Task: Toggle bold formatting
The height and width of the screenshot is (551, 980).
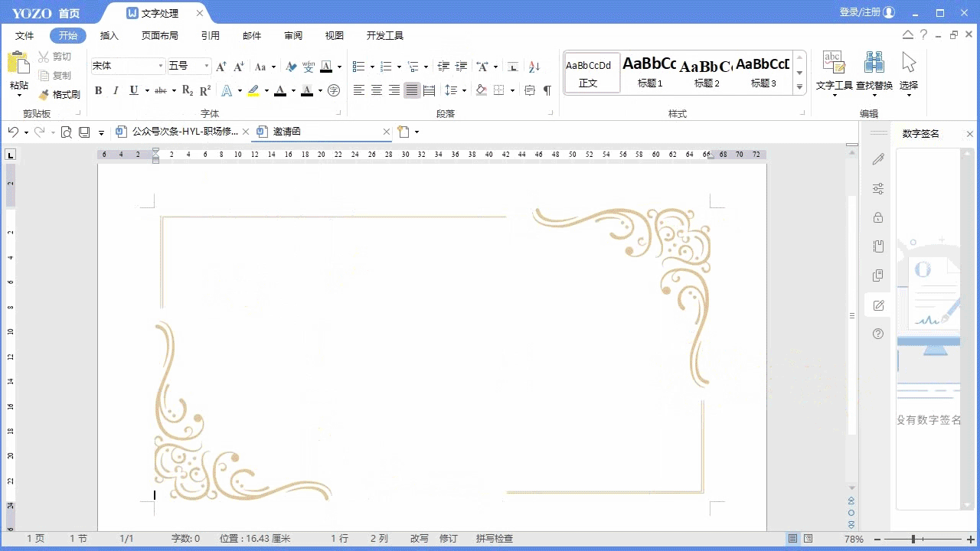Action: coord(98,90)
